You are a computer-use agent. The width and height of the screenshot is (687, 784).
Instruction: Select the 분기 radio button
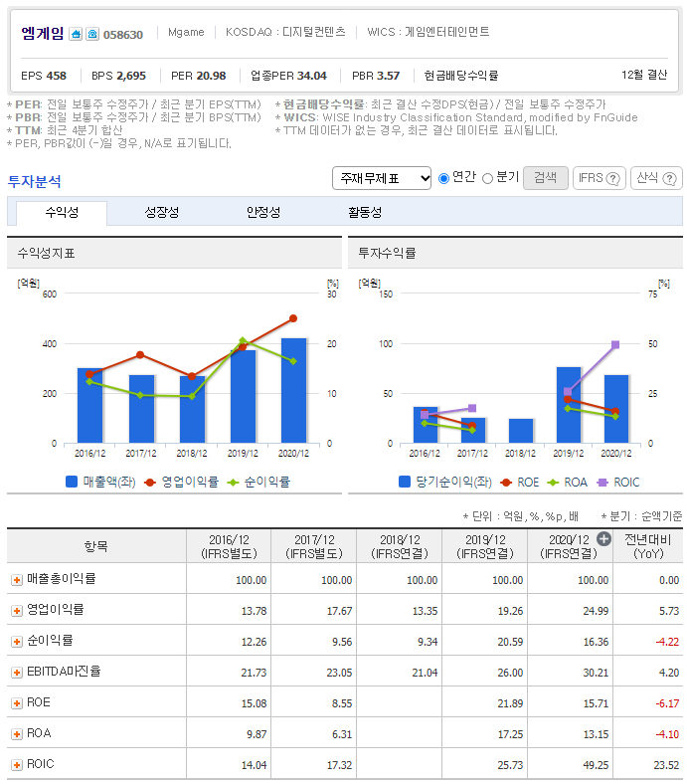(x=487, y=178)
